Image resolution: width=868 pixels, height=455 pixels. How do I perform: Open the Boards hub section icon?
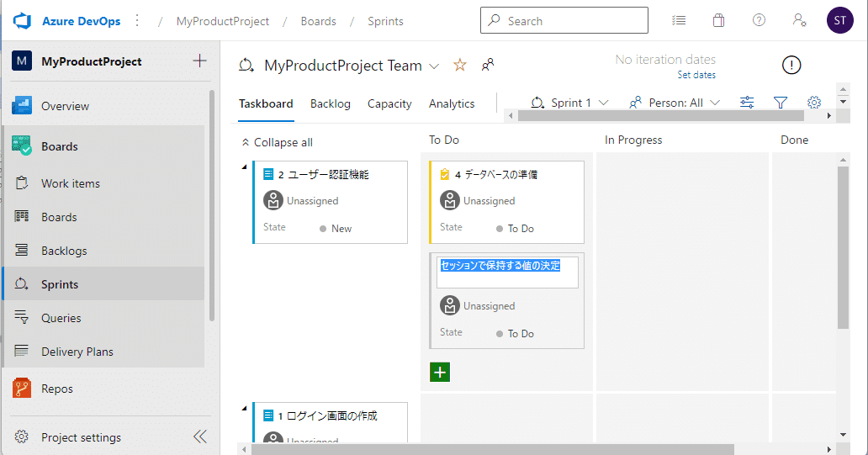[22, 145]
